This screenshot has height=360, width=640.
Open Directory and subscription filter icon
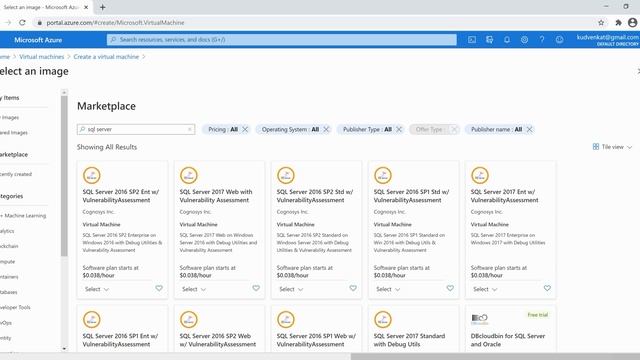pyautogui.click(x=489, y=40)
